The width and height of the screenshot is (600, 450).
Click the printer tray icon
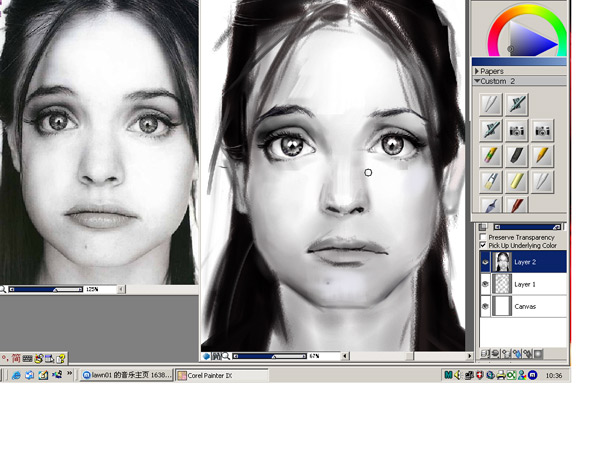click(x=501, y=375)
